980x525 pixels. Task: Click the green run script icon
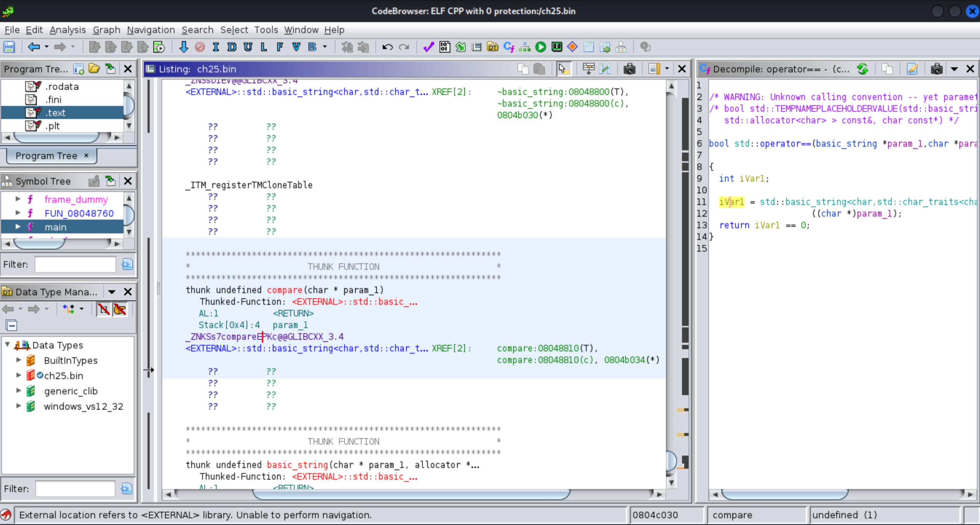point(540,47)
